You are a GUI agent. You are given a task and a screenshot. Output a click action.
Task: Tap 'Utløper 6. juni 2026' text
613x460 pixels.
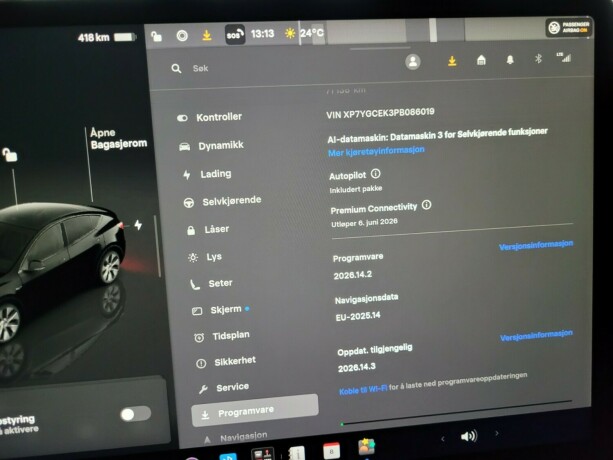tap(364, 223)
